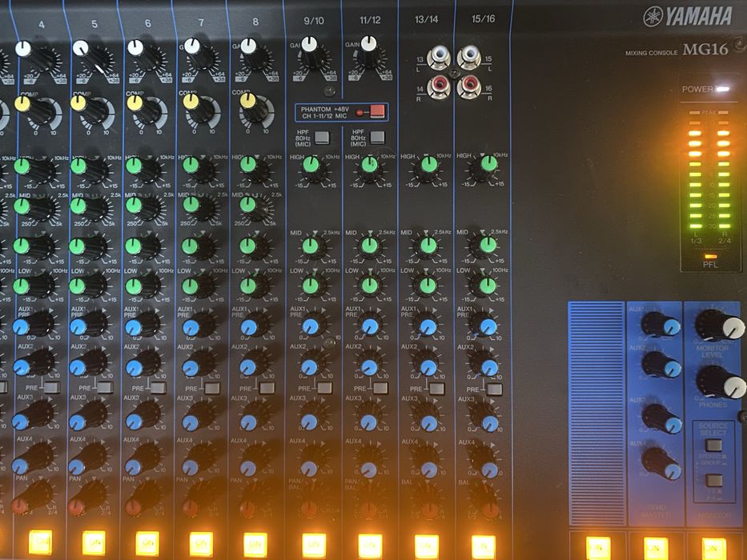Image resolution: width=747 pixels, height=560 pixels.
Task: Tap the red RCA jack 16 R
Action: point(469,87)
